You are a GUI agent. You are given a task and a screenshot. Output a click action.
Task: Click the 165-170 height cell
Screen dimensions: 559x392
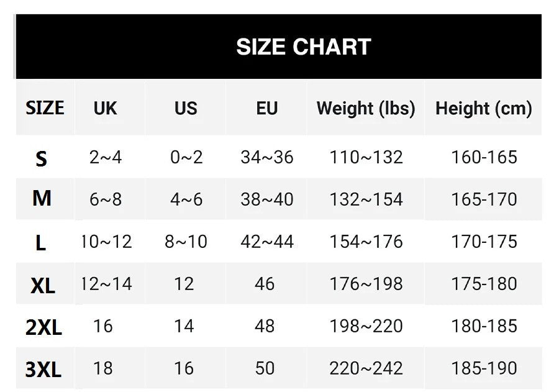click(x=484, y=199)
